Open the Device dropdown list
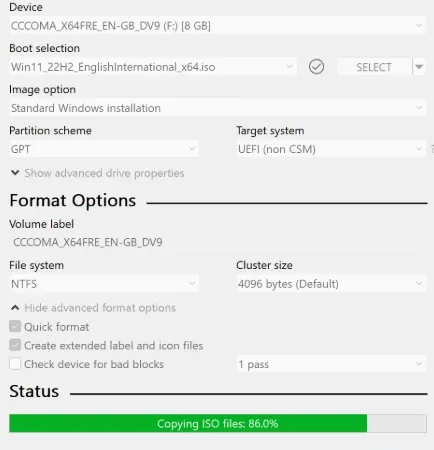The image size is (434, 450). tap(217, 25)
